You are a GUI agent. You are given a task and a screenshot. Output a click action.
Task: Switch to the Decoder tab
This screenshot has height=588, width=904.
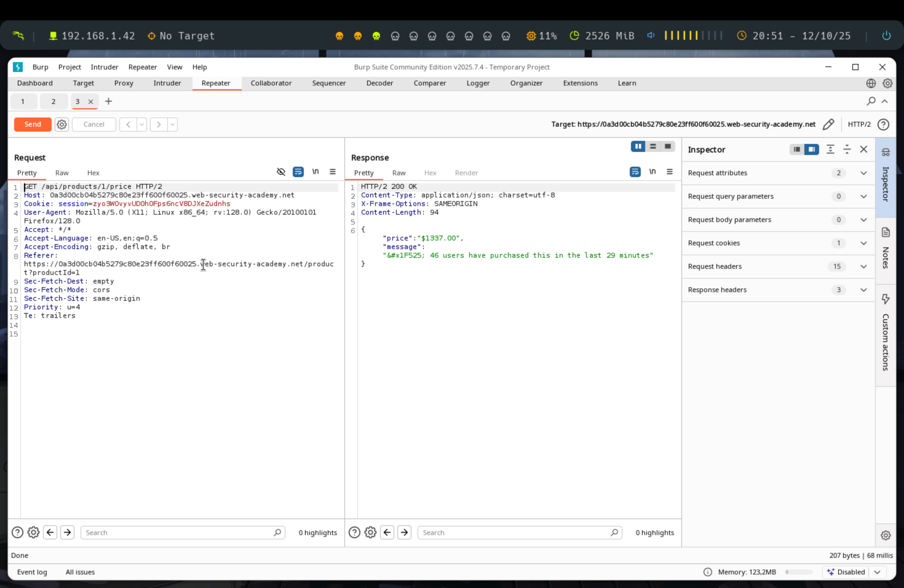click(x=379, y=83)
